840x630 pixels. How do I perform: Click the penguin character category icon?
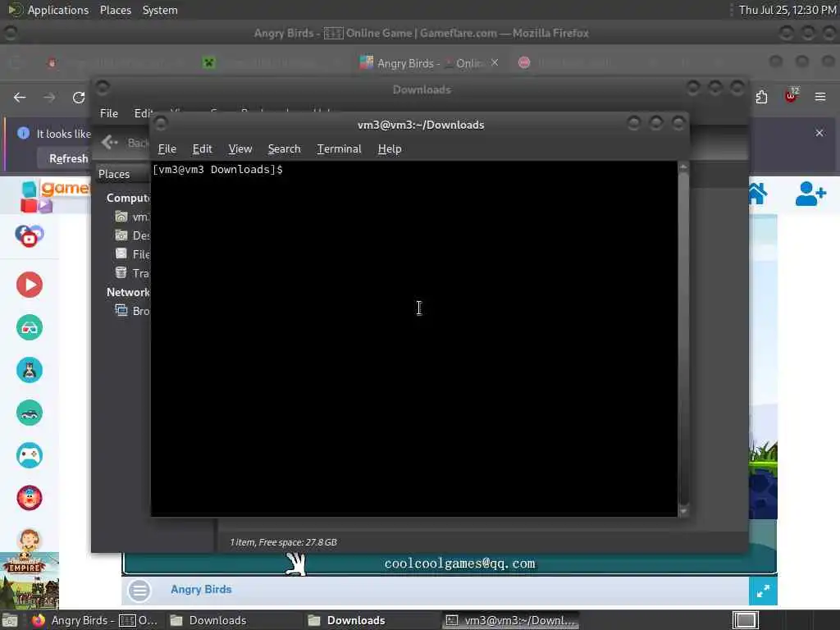(30, 370)
